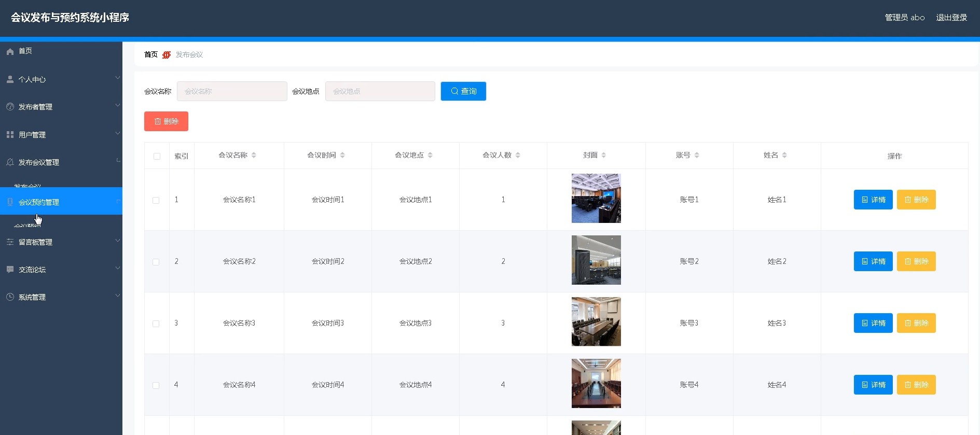Click the clock icon beside 系统管理
Image resolution: width=980 pixels, height=435 pixels.
[x=10, y=297]
